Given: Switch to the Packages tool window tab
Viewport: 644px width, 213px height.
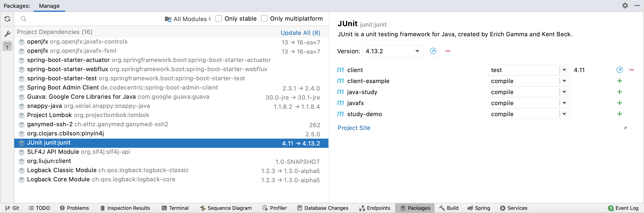Looking at the screenshot, I should tap(415, 208).
